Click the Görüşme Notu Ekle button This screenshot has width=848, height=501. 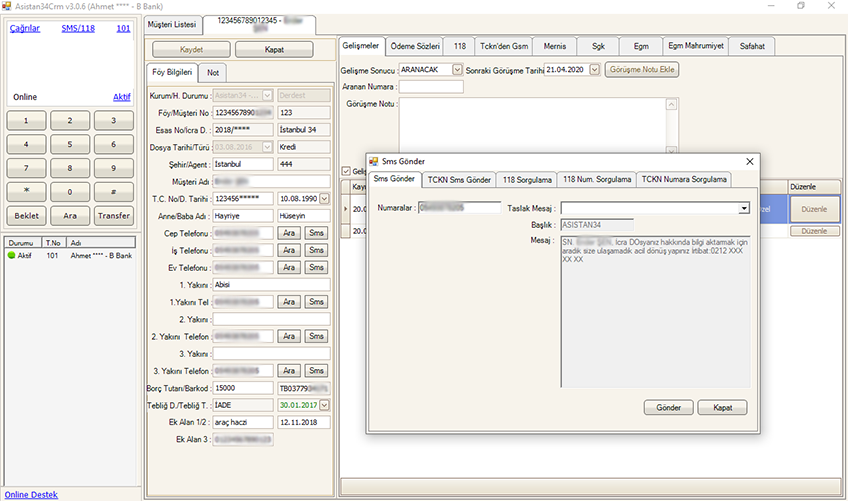pos(642,69)
